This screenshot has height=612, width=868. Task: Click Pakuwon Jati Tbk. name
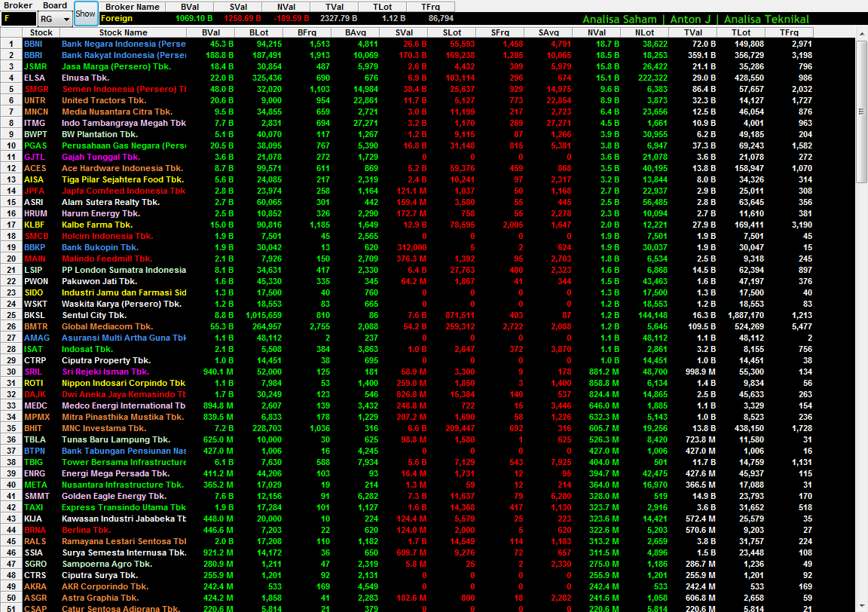(x=99, y=281)
